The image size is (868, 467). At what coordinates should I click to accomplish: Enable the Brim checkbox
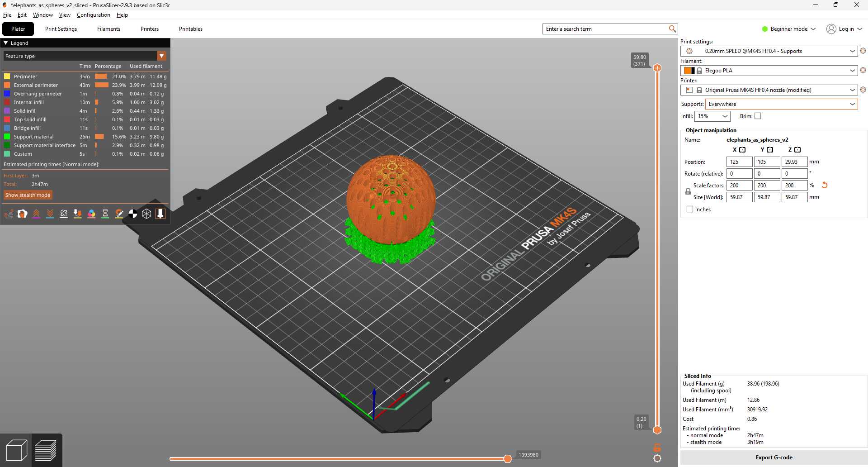coord(758,116)
